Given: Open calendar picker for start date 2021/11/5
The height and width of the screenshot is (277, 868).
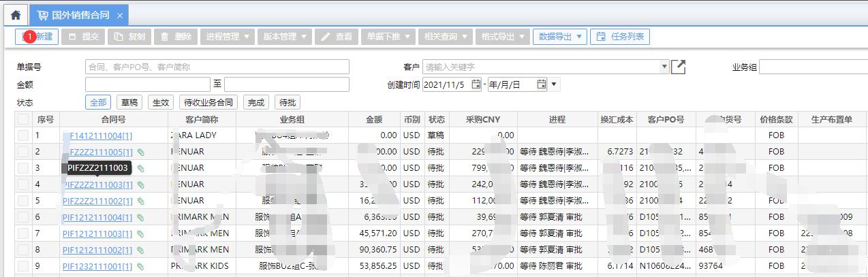Looking at the screenshot, I should pos(476,84).
